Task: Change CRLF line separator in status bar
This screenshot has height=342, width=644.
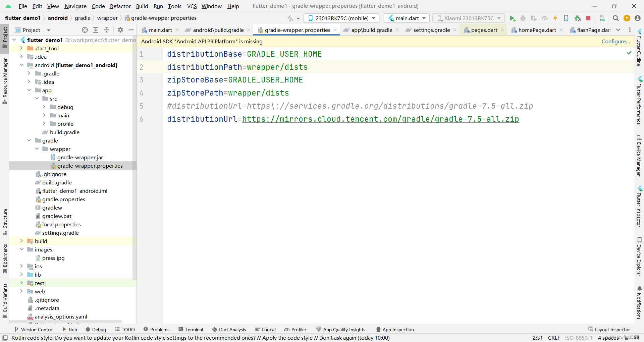Action: [x=554, y=338]
